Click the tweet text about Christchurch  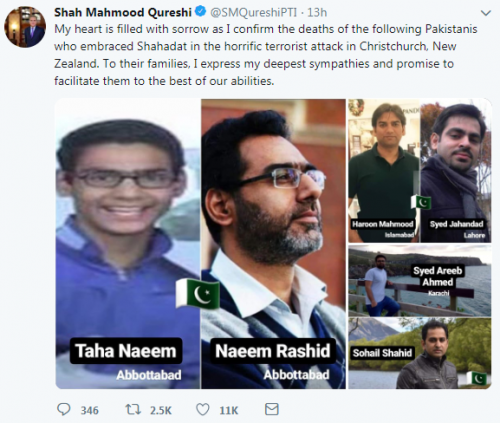tap(266, 55)
